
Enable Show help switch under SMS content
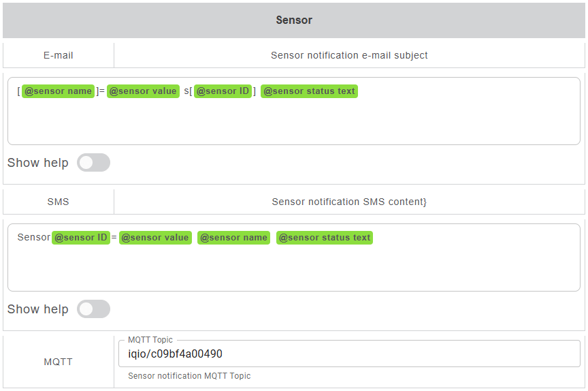[93, 309]
